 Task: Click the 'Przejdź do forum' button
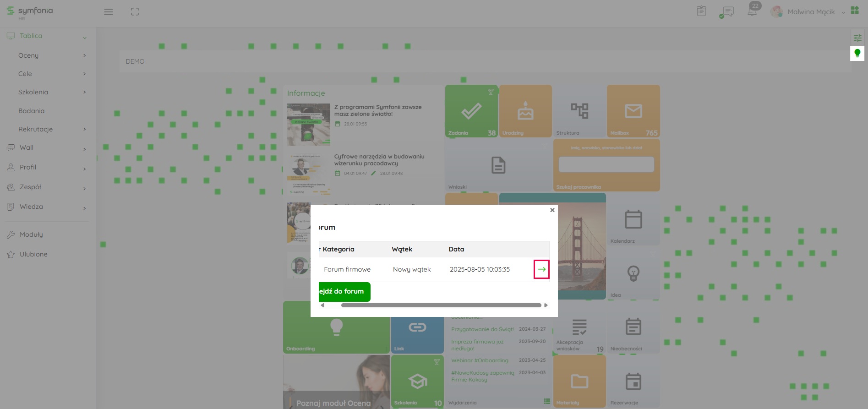[x=344, y=292]
